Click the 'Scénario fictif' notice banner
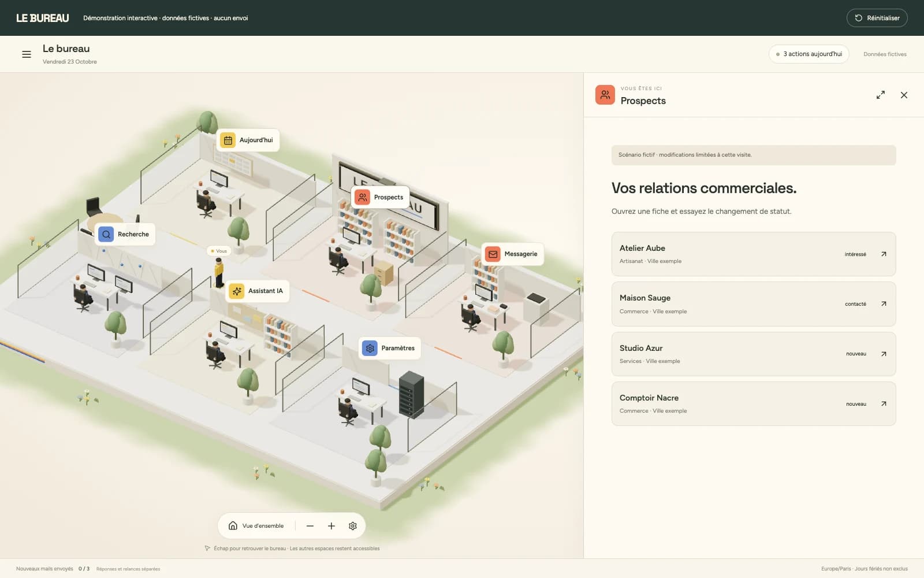Image resolution: width=924 pixels, height=578 pixels. 754,155
